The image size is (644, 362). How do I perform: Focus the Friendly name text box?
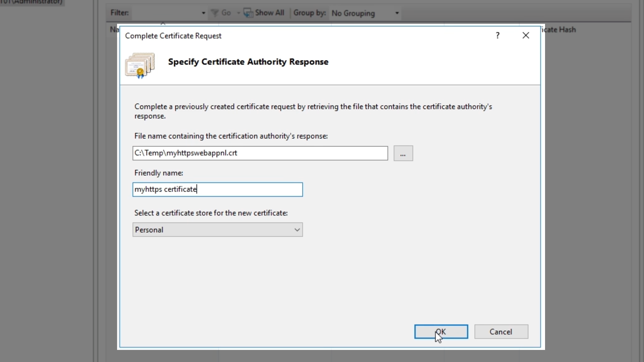(x=217, y=190)
